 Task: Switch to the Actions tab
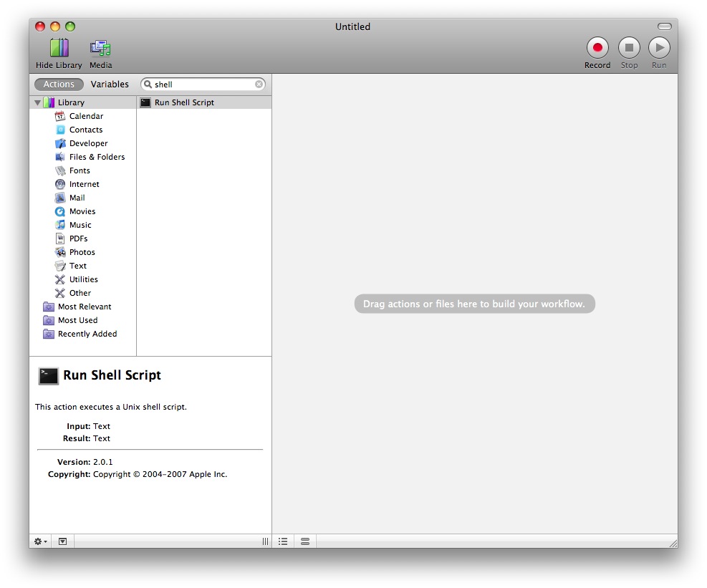59,85
